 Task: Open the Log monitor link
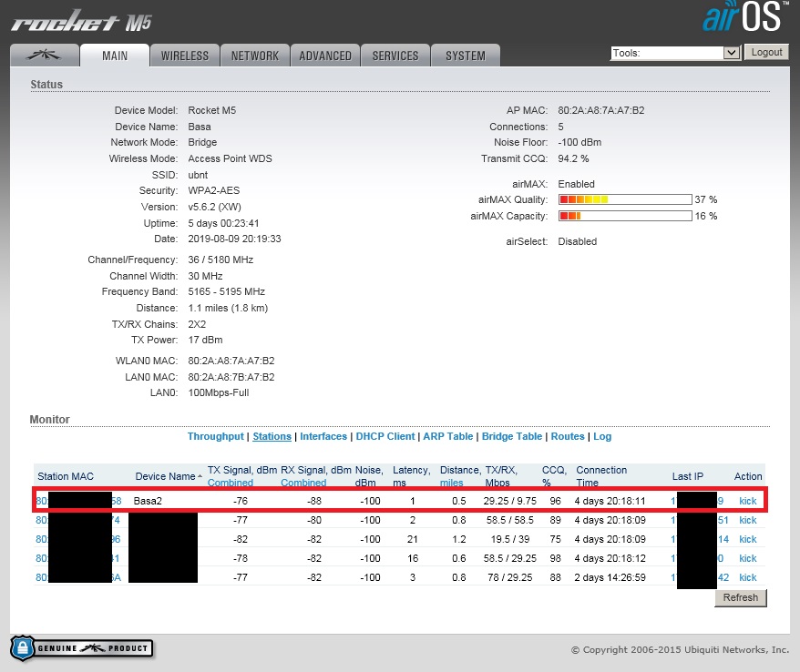[602, 436]
